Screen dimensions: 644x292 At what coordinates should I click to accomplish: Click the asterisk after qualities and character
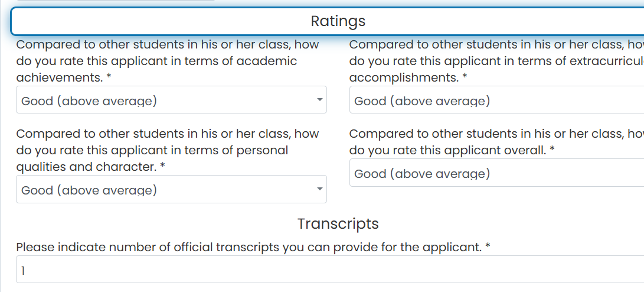point(163,166)
